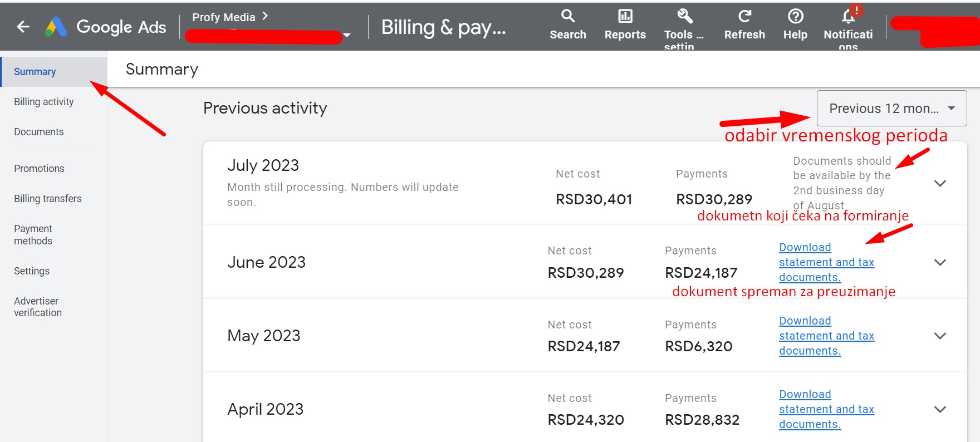The height and width of the screenshot is (442, 980).
Task: Click the back arrow icon
Action: pyautogui.click(x=23, y=27)
